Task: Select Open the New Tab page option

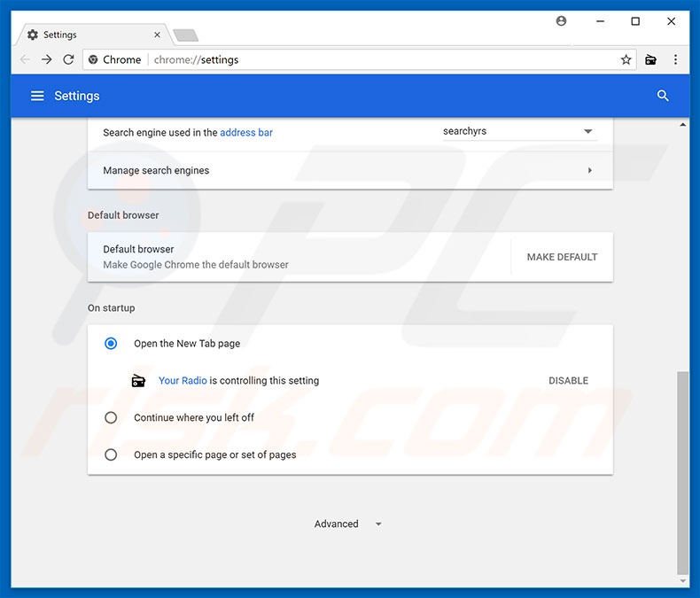Action: pyautogui.click(x=111, y=344)
